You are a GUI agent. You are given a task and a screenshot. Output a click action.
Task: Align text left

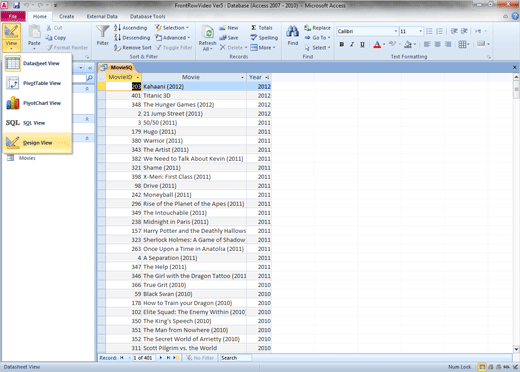pyautogui.click(x=427, y=44)
